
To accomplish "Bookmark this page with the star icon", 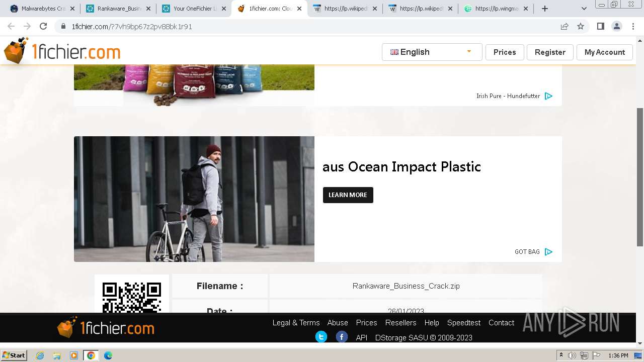I will (581, 27).
